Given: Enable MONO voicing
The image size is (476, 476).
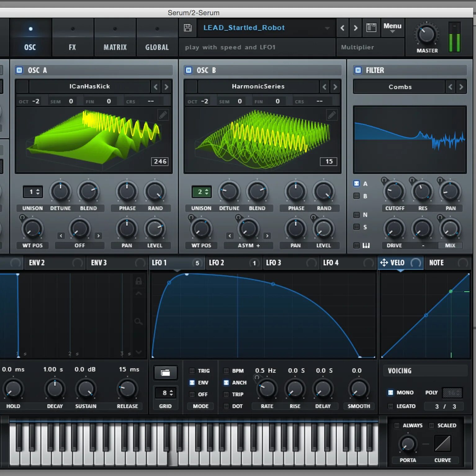Looking at the screenshot, I should click(x=391, y=393).
